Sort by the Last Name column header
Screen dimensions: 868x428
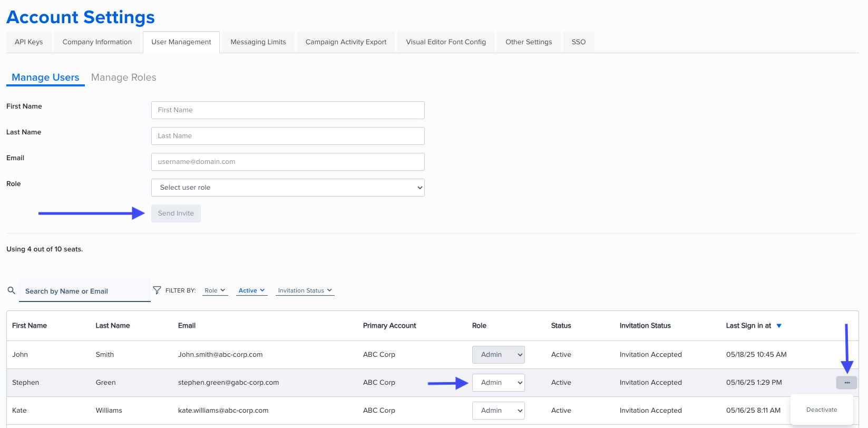[x=113, y=326]
